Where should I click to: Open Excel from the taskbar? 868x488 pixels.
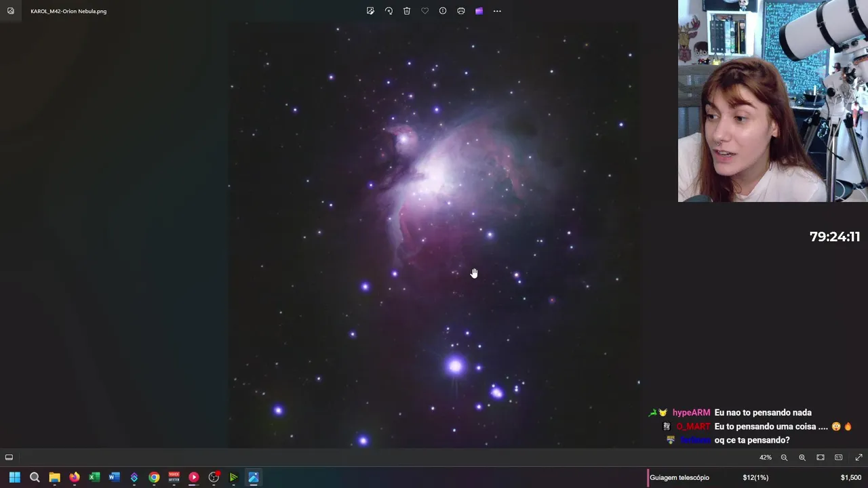(94, 477)
